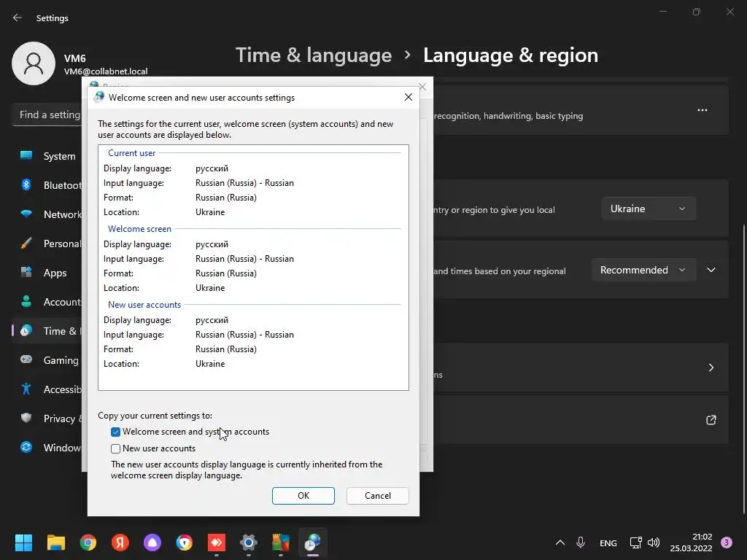Open the settings row with right chevron
This screenshot has height=560, width=747.
[581, 367]
